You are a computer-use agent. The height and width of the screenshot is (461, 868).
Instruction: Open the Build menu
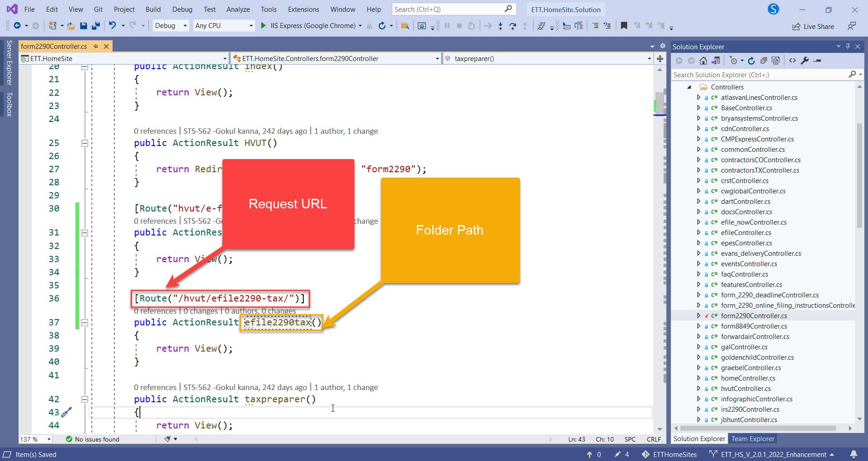click(153, 9)
